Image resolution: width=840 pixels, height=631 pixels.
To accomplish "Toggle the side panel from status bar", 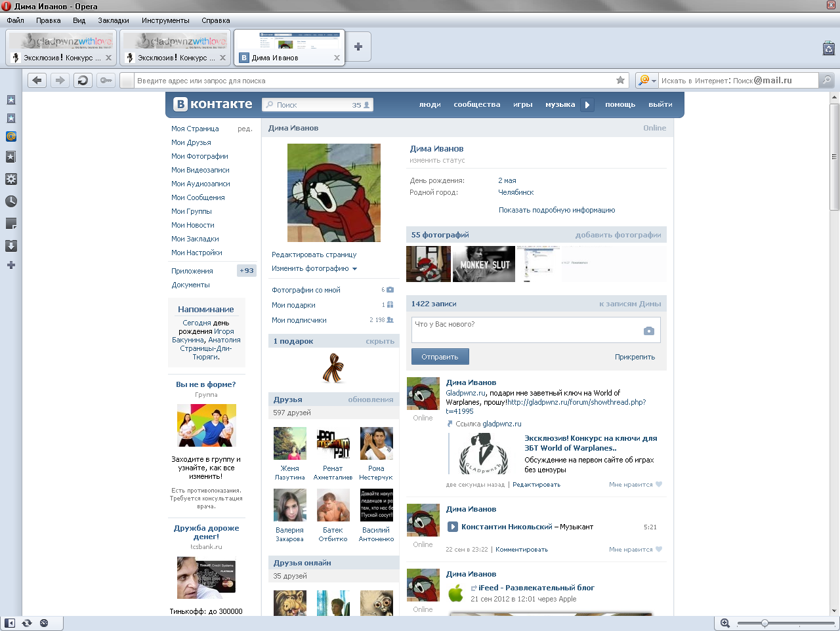I will pyautogui.click(x=10, y=622).
